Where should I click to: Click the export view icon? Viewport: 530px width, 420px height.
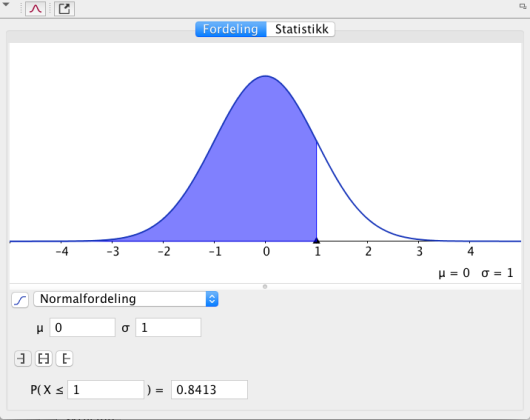point(64,8)
